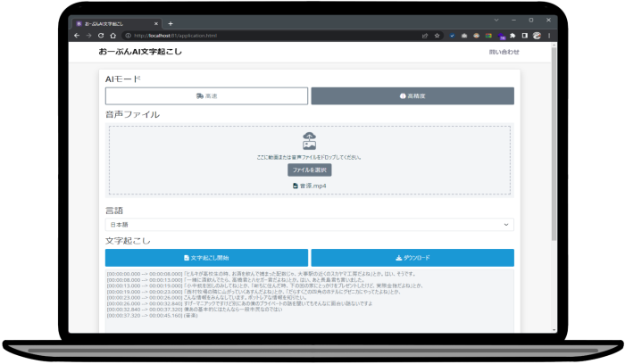Click inside the transcription text area

[309, 301]
